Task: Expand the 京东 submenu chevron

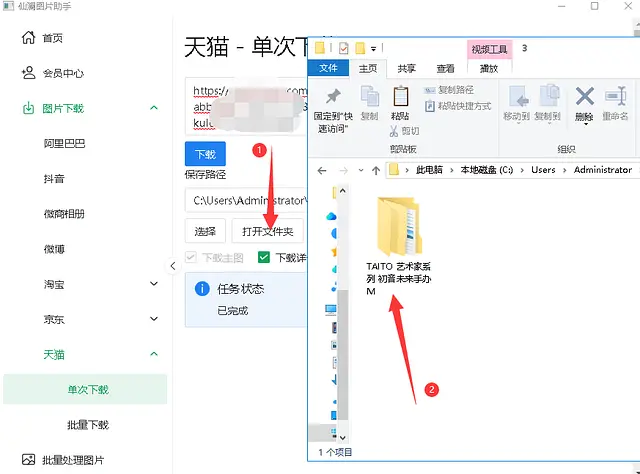Action: pyautogui.click(x=154, y=319)
